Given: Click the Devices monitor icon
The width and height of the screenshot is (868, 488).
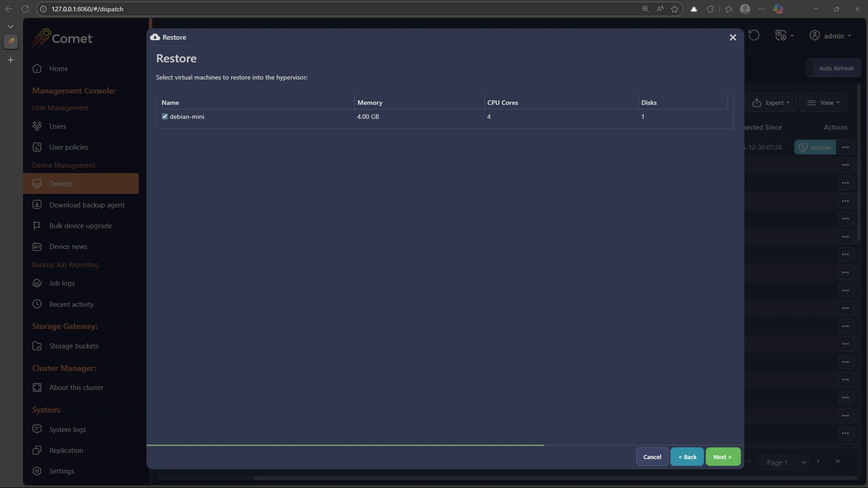Looking at the screenshot, I should [x=37, y=183].
